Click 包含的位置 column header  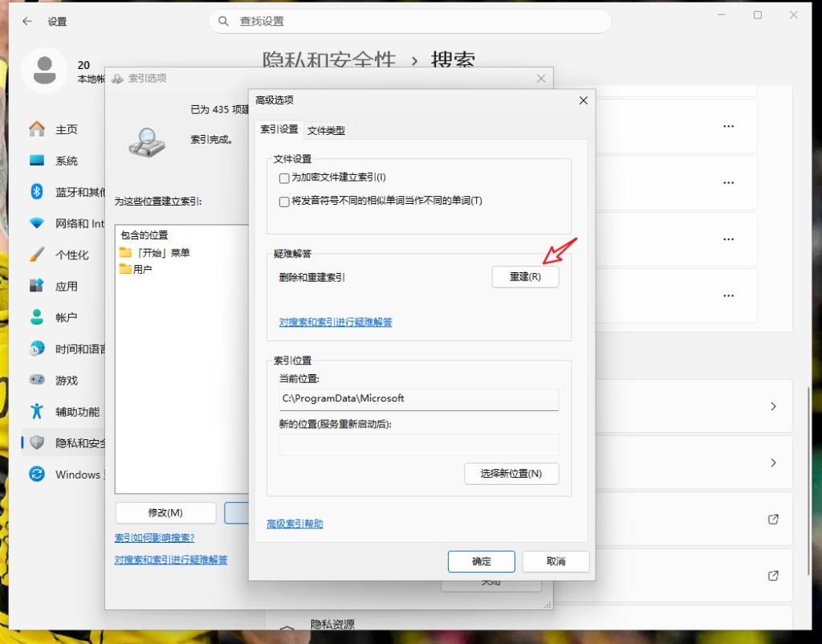point(144,235)
